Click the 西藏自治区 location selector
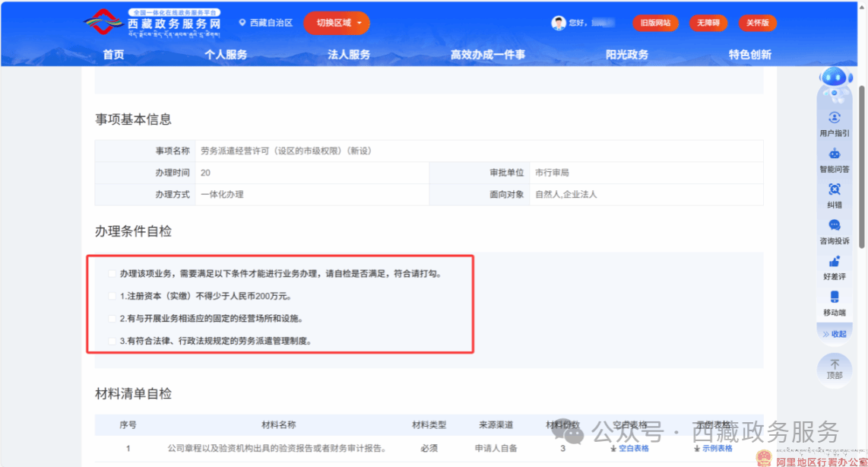The width and height of the screenshot is (868, 467). tap(265, 23)
